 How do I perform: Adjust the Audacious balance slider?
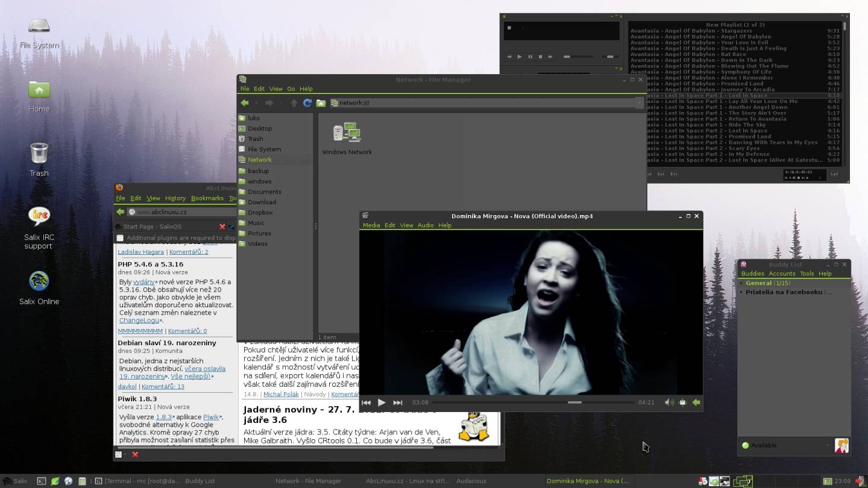[x=609, y=57]
